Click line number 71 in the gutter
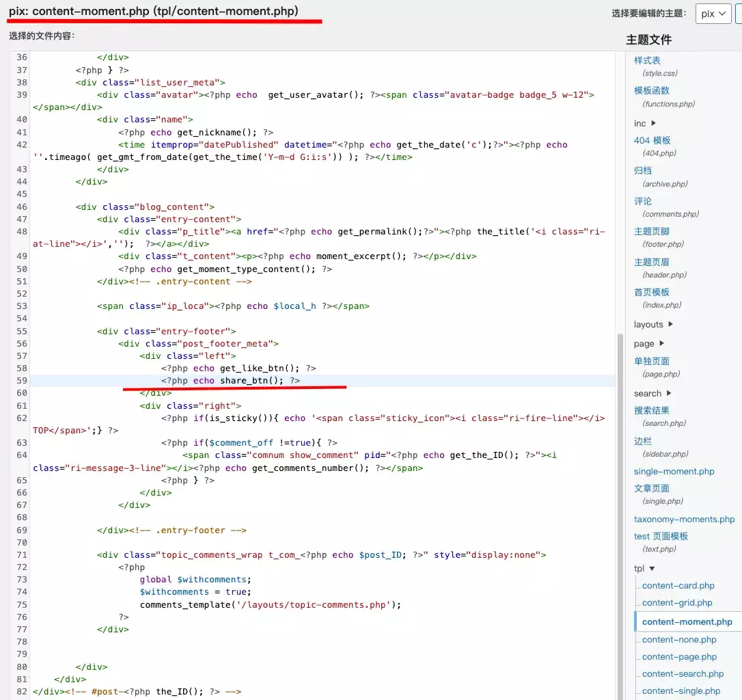 [x=22, y=554]
